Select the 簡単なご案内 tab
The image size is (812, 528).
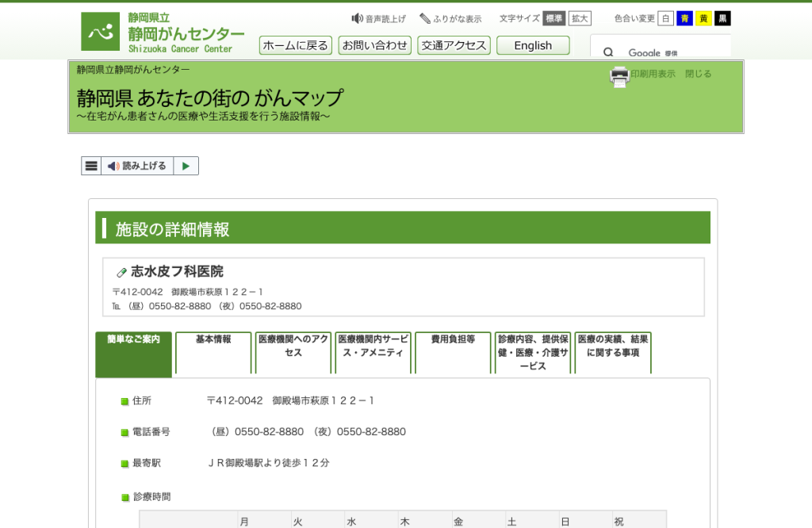point(133,354)
